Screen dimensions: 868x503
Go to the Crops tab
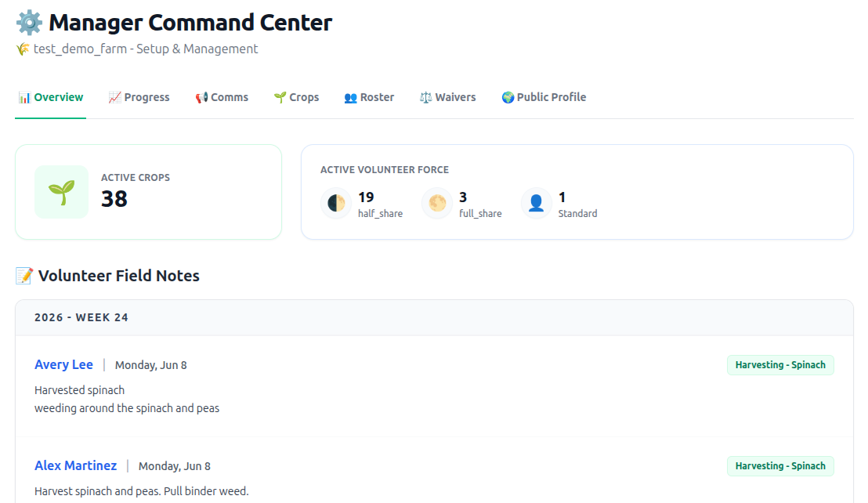click(x=296, y=97)
